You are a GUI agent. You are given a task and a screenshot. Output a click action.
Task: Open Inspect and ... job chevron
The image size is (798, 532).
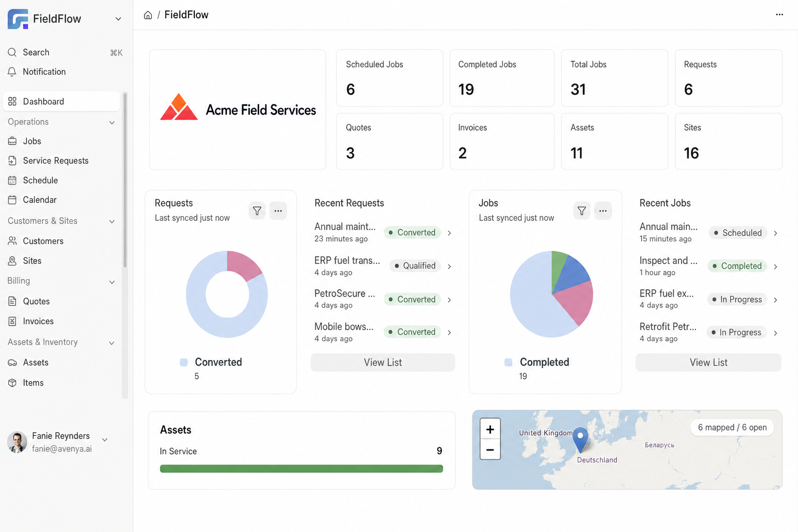[775, 267]
